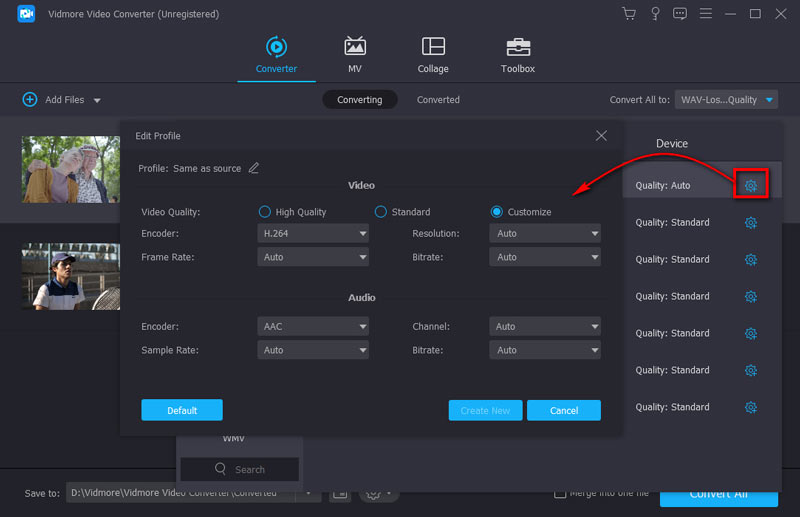
Task: Click the highlighted gear icon beside Quality: Auto
Action: point(751,185)
